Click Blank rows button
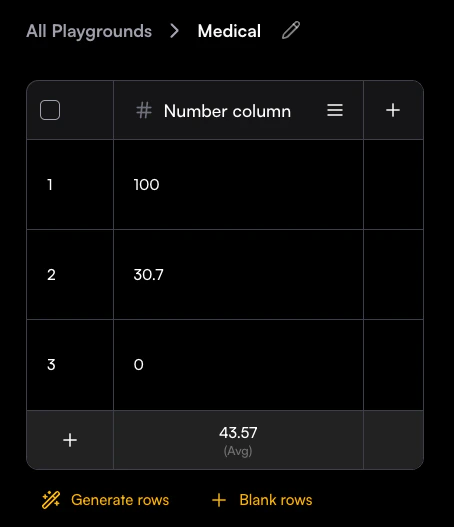 (x=262, y=500)
